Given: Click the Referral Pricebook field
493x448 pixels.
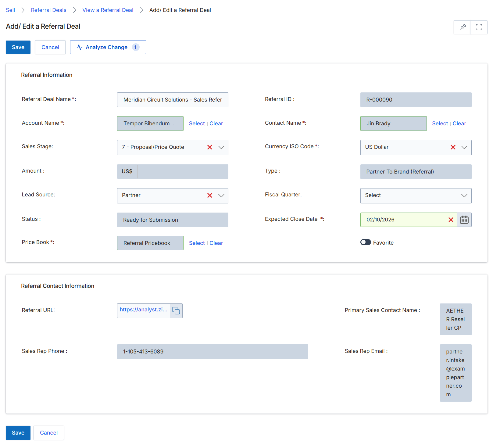Looking at the screenshot, I should pyautogui.click(x=150, y=243).
